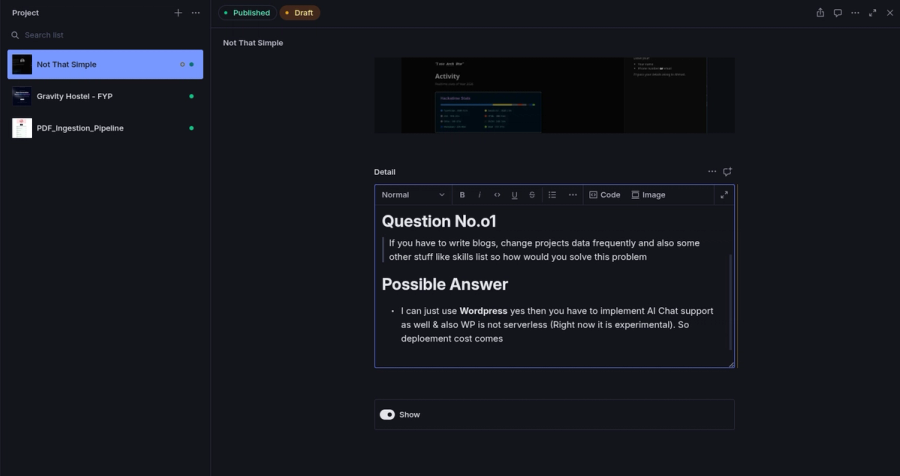This screenshot has height=476, width=900.
Task: Click green published dot on Gravity Hostel
Action: pos(192,96)
